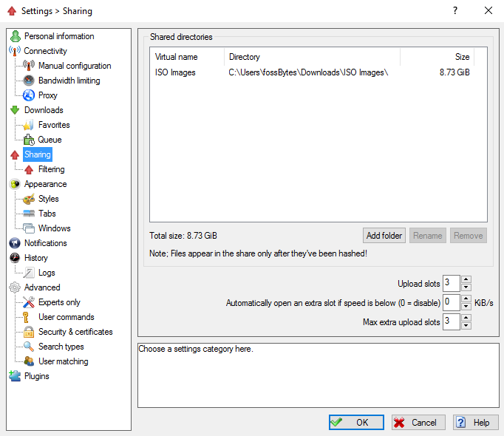Click the Proxy globe icon
Image resolution: width=504 pixels, height=436 pixels.
29,95
